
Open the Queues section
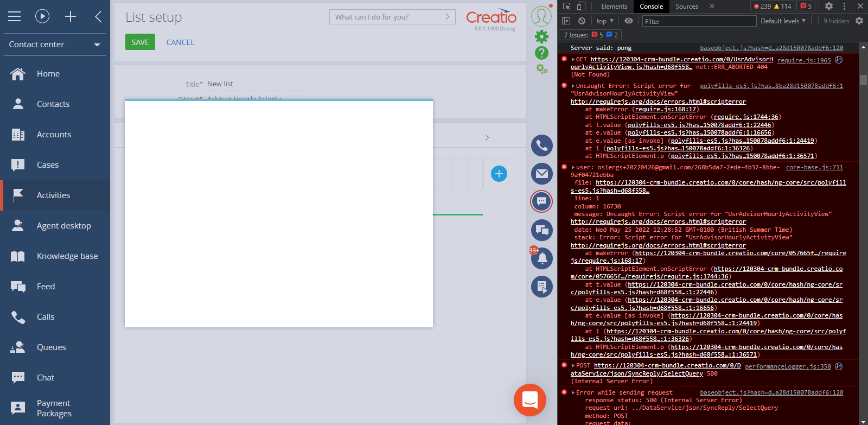pyautogui.click(x=55, y=347)
